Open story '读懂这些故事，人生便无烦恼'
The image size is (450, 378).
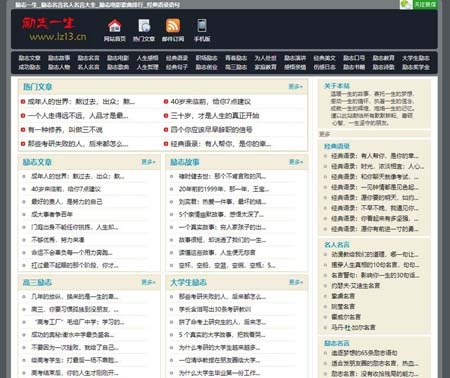pos(217,252)
